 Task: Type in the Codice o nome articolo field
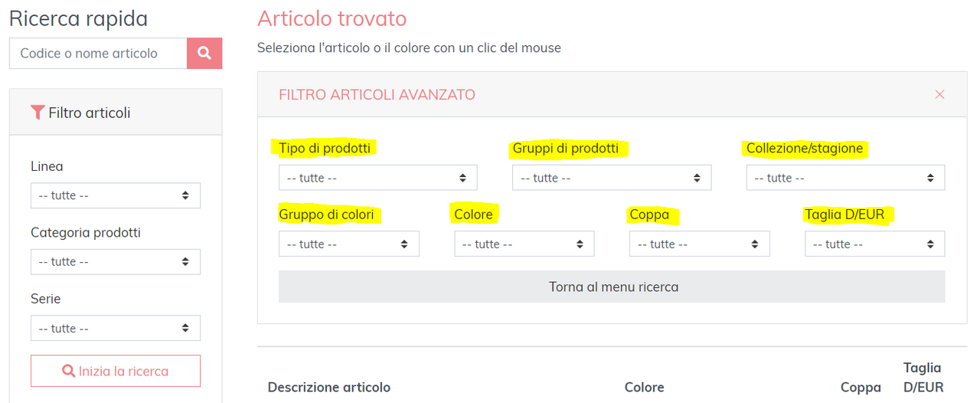(98, 53)
